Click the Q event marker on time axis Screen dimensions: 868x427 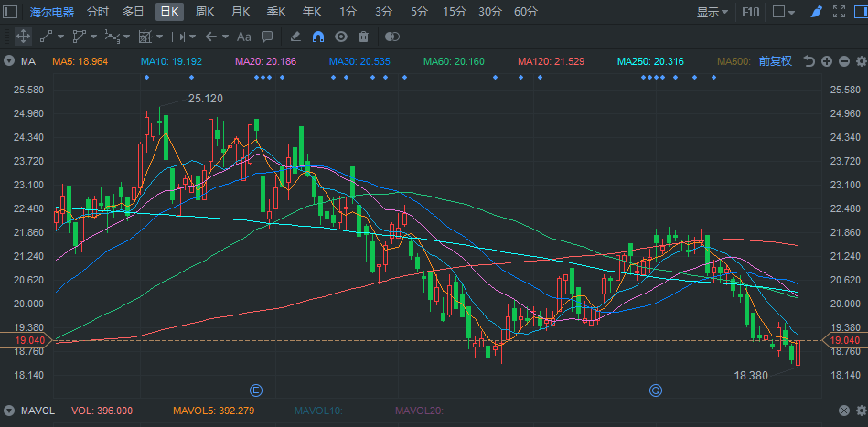pos(656,390)
